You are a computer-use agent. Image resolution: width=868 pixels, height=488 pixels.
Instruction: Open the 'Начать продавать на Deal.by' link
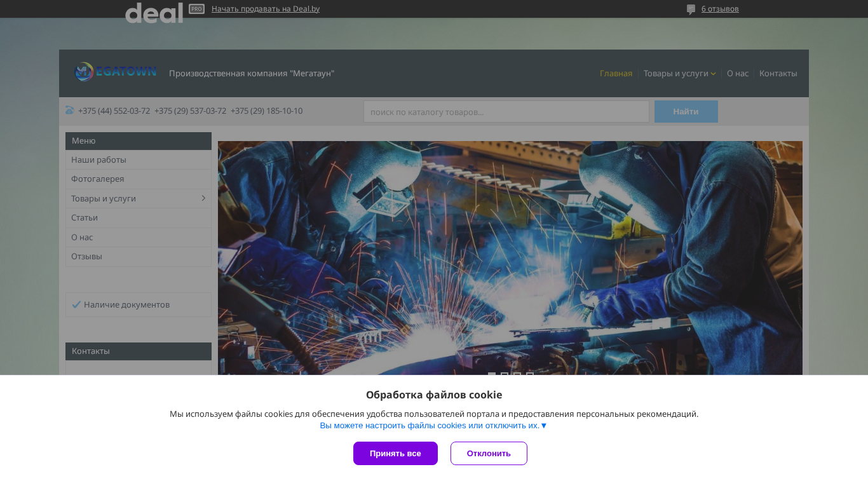tap(266, 9)
